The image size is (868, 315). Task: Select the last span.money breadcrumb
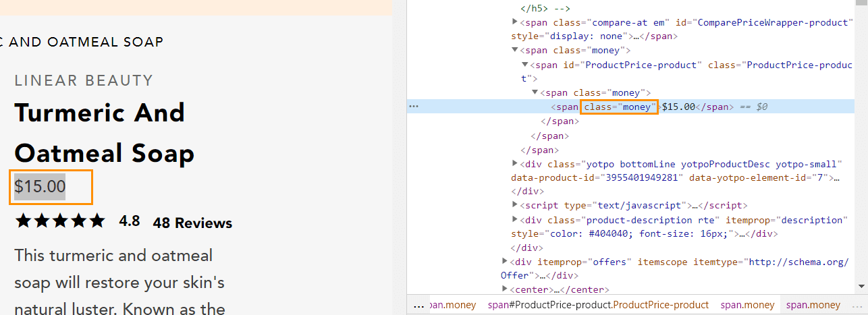[813, 305]
